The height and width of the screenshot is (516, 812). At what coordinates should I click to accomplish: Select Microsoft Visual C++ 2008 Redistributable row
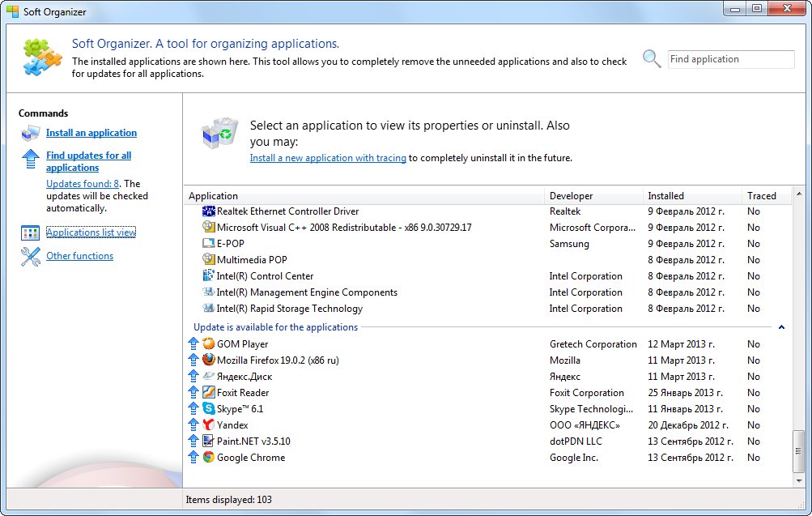click(x=488, y=227)
